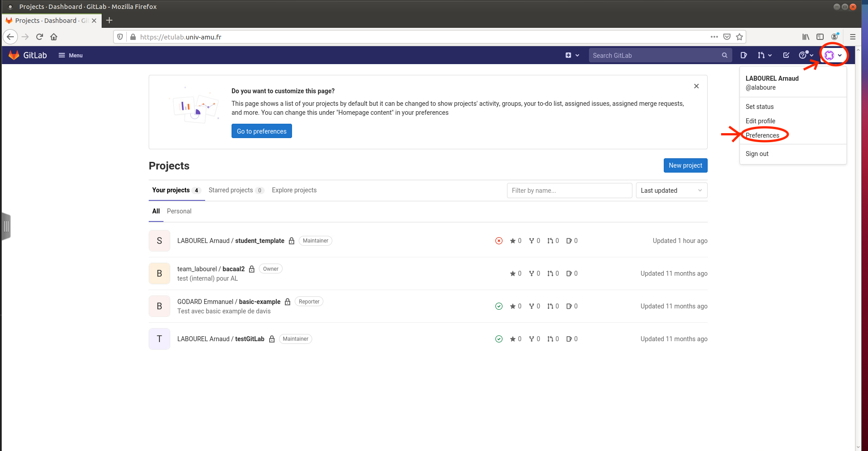Bookmark page with Firefox star icon

pyautogui.click(x=739, y=37)
